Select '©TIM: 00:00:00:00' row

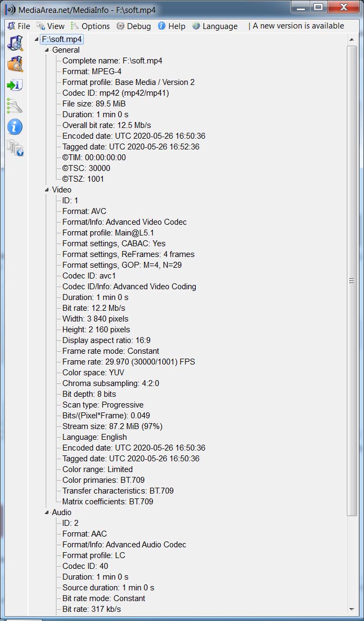coord(94,157)
